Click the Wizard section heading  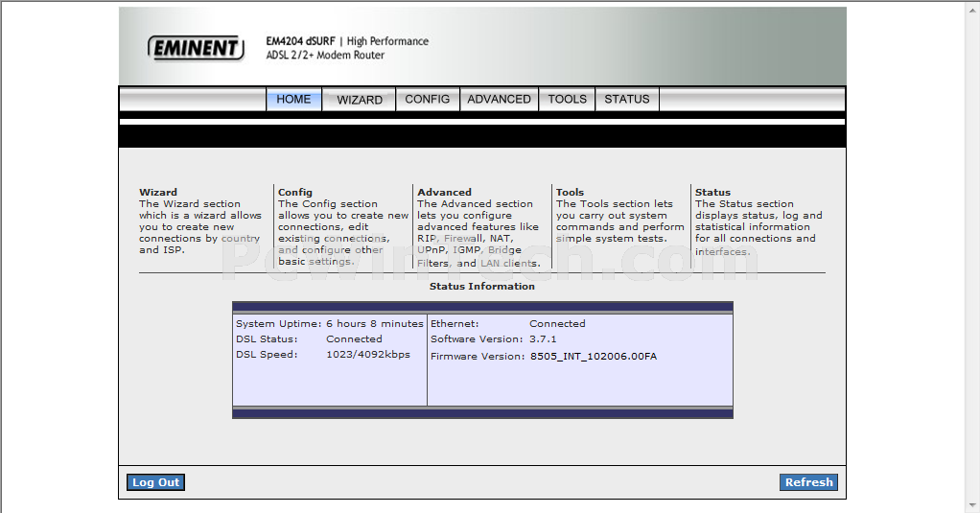(158, 193)
